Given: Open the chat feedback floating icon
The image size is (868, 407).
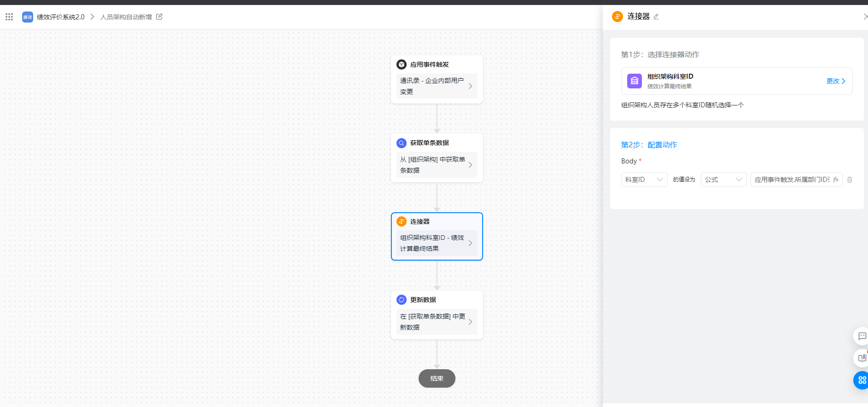Looking at the screenshot, I should coord(862,336).
